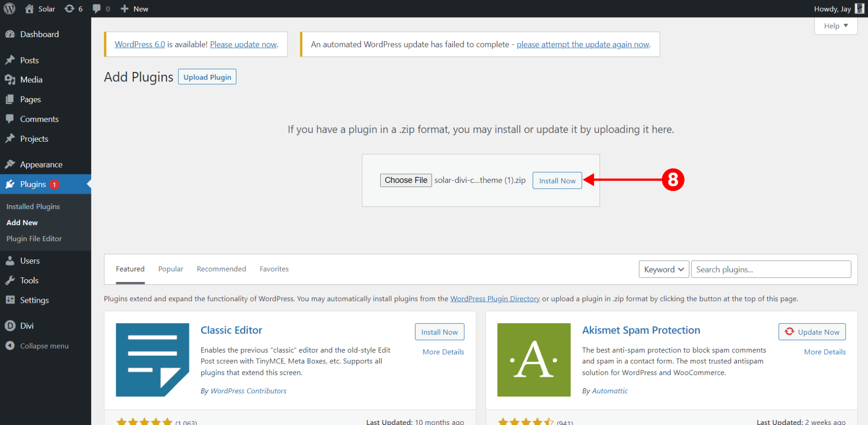This screenshot has height=425, width=868.
Task: Switch to the Featured tab
Action: (130, 269)
